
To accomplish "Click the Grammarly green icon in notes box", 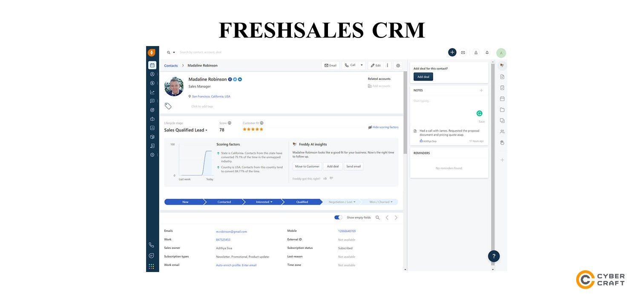I will point(479,113).
